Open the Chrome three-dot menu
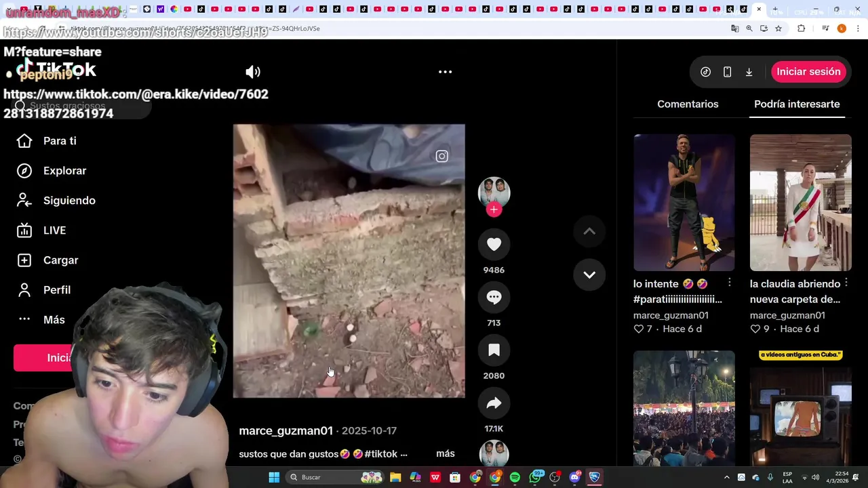 [x=857, y=28]
